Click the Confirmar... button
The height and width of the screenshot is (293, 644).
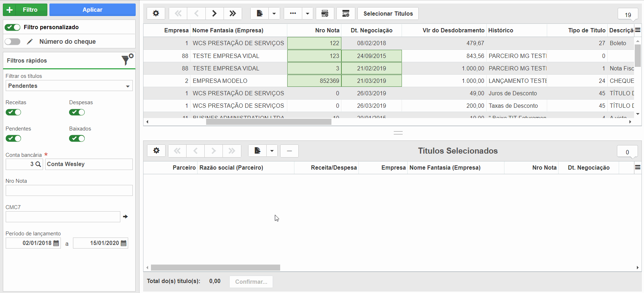pos(251,282)
